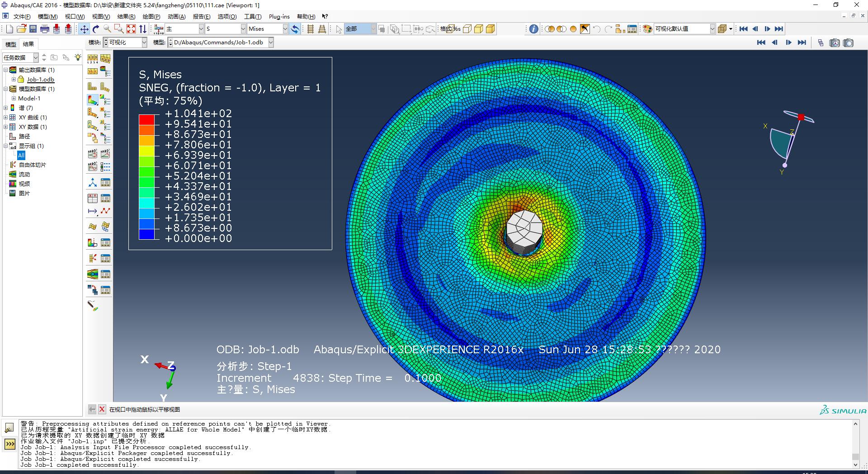Screen dimensions: 868x474
Task: Open the 模块 可视化 module dropdown
Action: point(144,43)
